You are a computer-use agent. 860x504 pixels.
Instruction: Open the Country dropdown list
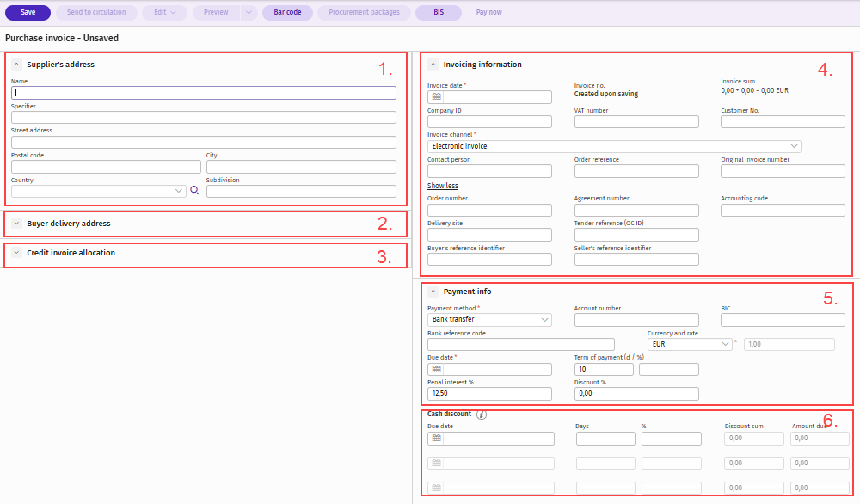(178, 191)
